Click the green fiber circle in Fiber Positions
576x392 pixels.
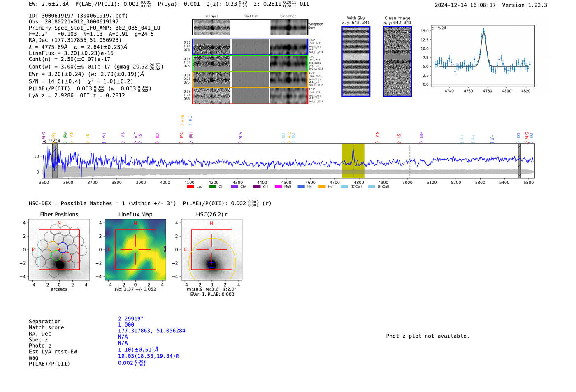tap(56, 255)
